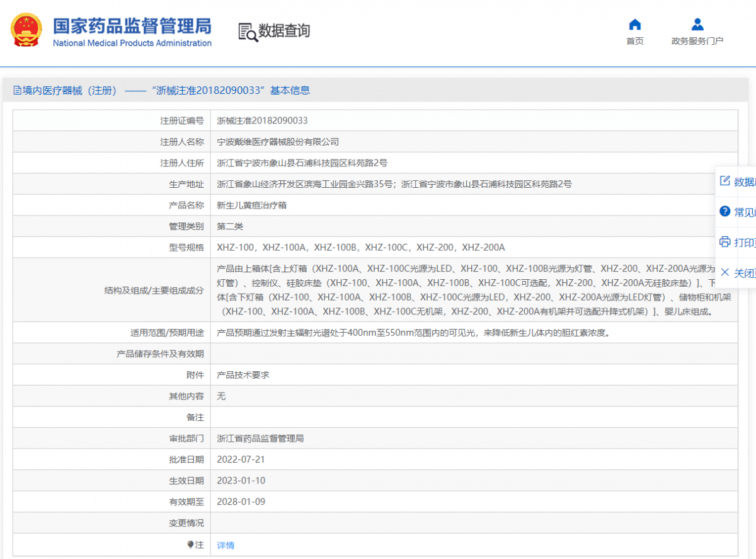Viewport: 756px width, 559px height.
Task: Click the 其他内容 value 无
Action: click(x=221, y=396)
